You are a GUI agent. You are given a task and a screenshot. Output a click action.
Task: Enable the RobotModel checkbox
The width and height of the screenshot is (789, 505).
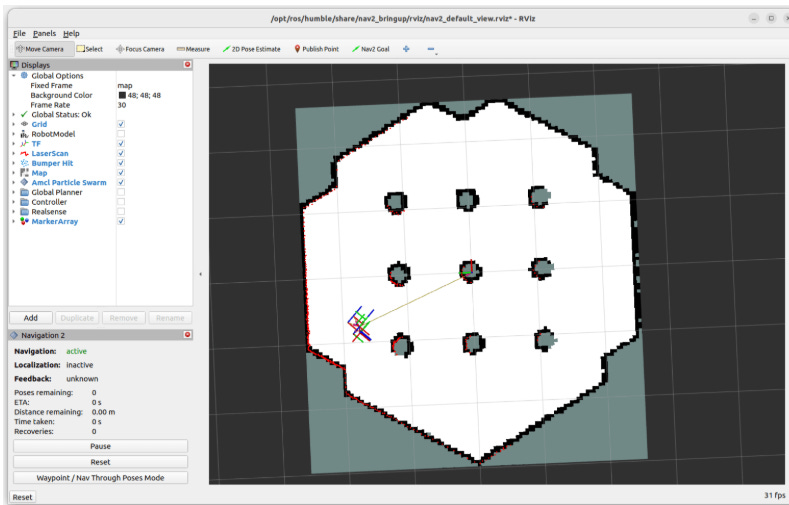pos(121,134)
